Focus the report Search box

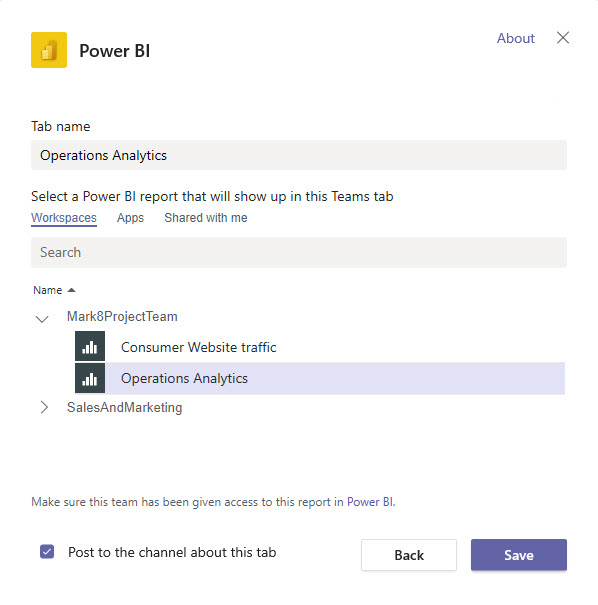coord(299,252)
